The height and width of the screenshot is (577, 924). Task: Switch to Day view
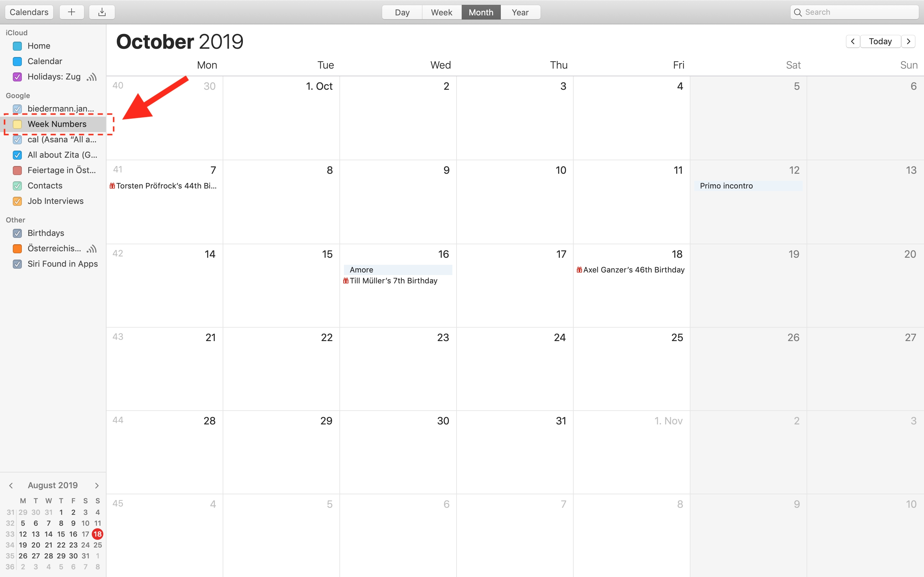[402, 12]
